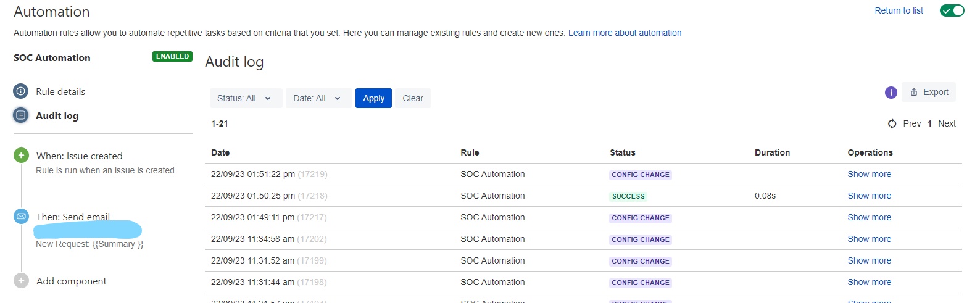This screenshot has height=303, width=980.
Task: Show more for 01:49:11 pm entry
Action: [869, 217]
